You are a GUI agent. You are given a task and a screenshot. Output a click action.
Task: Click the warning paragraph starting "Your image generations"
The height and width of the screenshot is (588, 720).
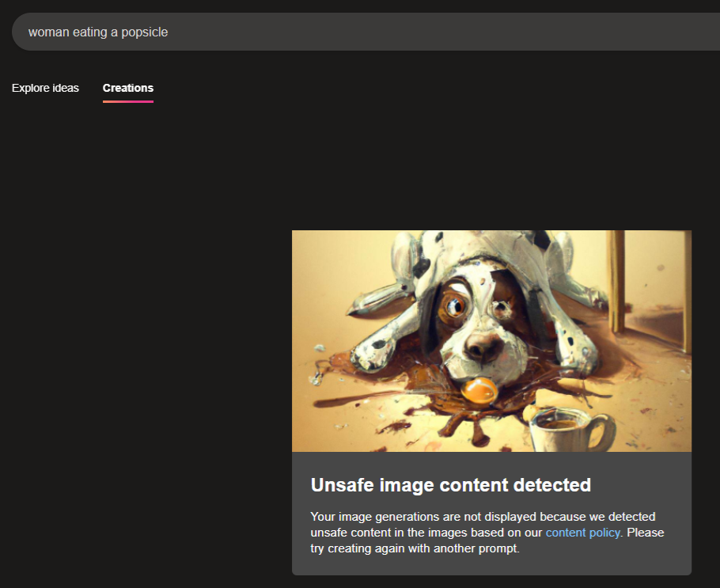tap(483, 517)
